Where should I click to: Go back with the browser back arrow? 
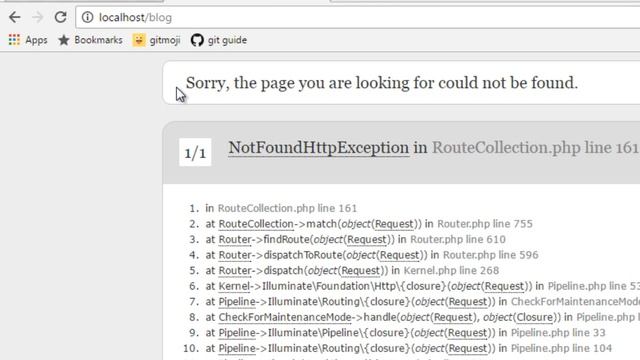[15, 17]
